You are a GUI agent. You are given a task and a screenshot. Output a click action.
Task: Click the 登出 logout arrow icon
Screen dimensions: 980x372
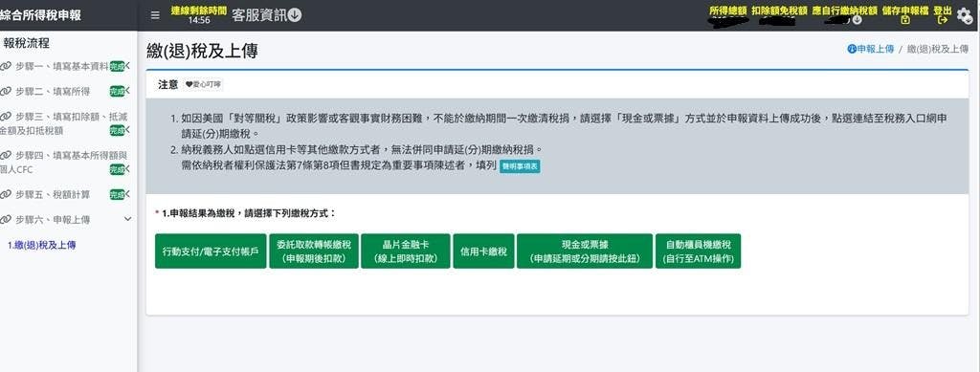tap(943, 20)
